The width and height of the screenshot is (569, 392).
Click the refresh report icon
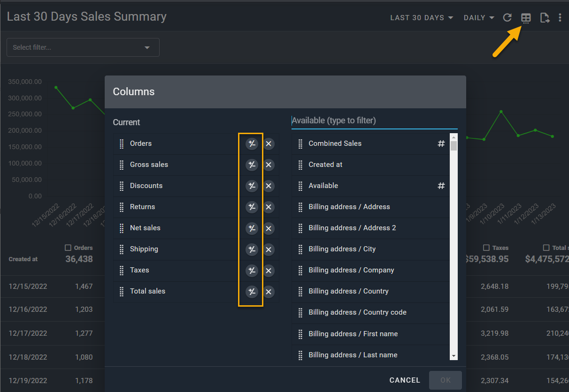[x=507, y=18]
